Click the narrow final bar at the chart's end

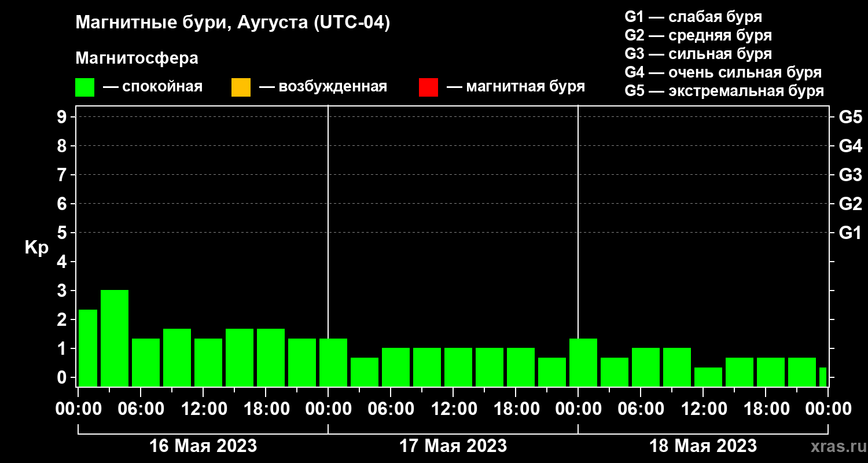click(x=823, y=377)
